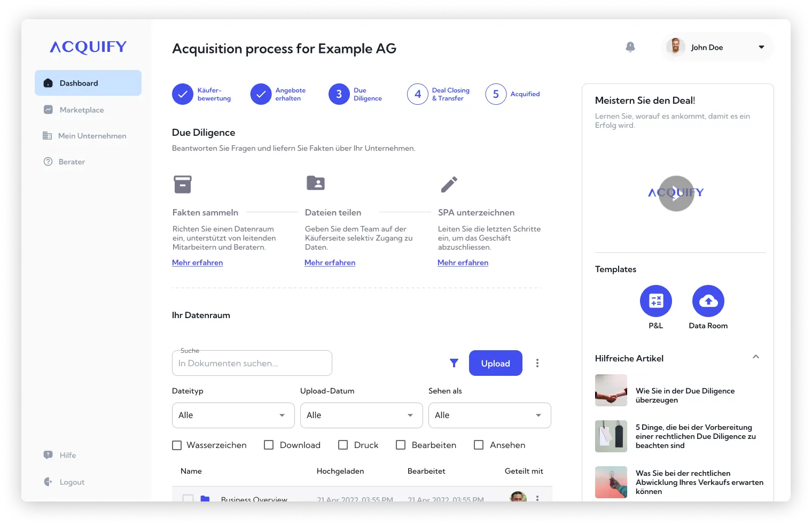Open the notifications bell
The height and width of the screenshot is (525, 812).
[630, 47]
